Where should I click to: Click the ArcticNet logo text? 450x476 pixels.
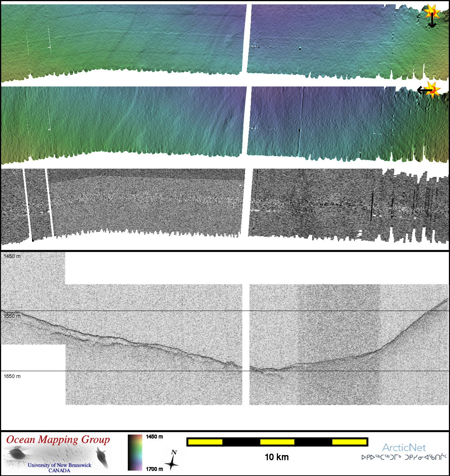404,448
